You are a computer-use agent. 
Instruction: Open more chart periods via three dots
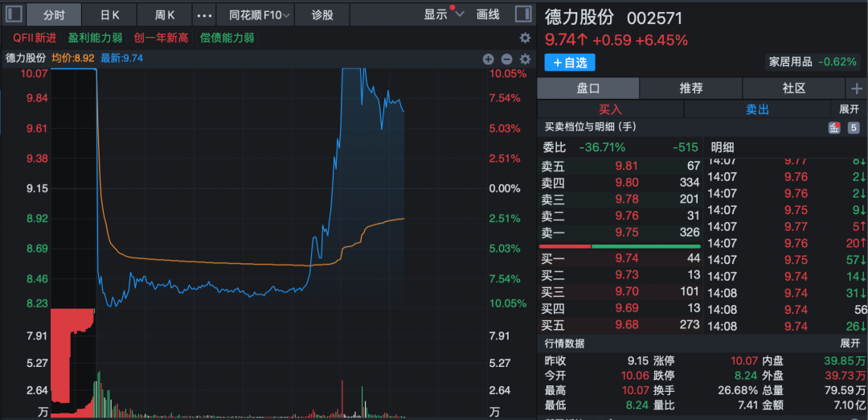pos(205,14)
